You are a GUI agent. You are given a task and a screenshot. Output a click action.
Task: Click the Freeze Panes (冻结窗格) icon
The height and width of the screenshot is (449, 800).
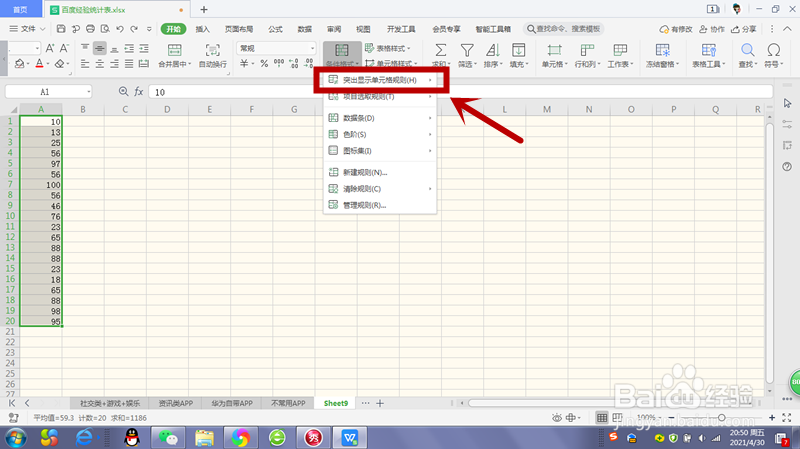click(x=662, y=50)
